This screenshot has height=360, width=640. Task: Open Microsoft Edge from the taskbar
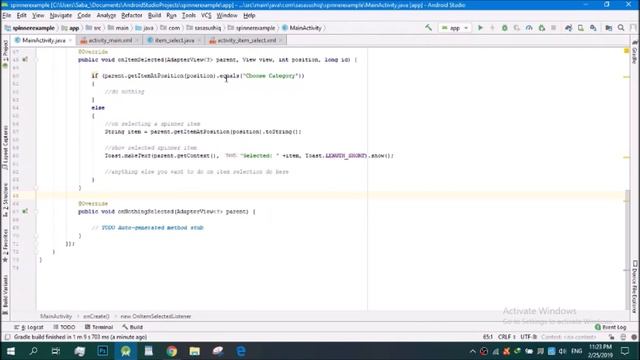(241, 351)
